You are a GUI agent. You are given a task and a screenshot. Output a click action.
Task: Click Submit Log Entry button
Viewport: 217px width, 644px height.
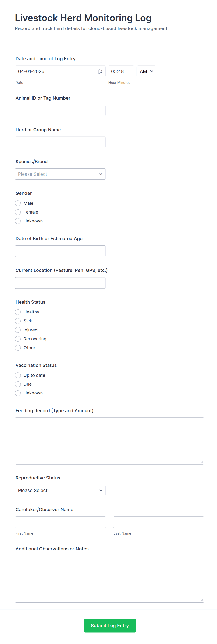[110, 626]
